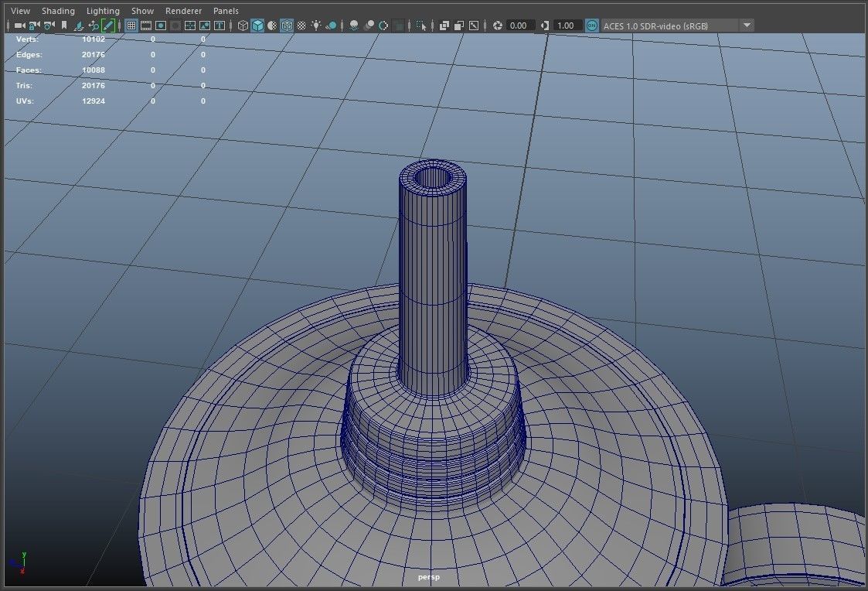Toggle 2D Pan/Zoom icon
Image resolution: width=868 pixels, height=591 pixels.
click(93, 26)
